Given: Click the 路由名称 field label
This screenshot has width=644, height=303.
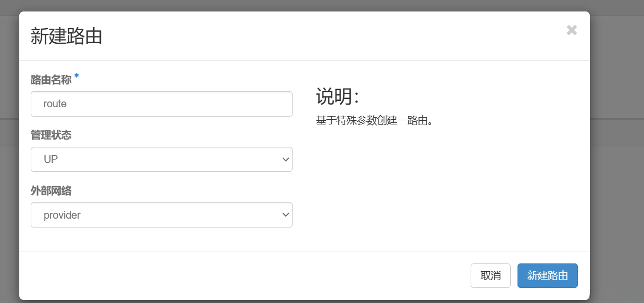Looking at the screenshot, I should point(51,80).
